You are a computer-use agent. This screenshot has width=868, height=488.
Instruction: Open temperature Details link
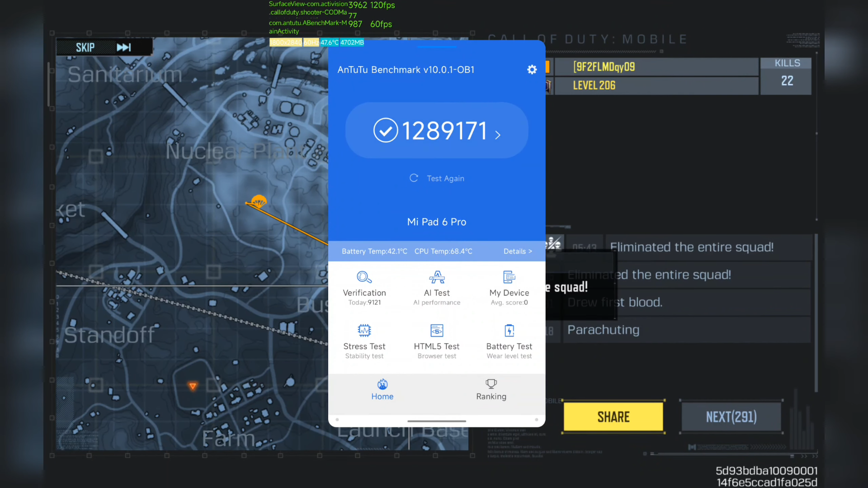518,251
